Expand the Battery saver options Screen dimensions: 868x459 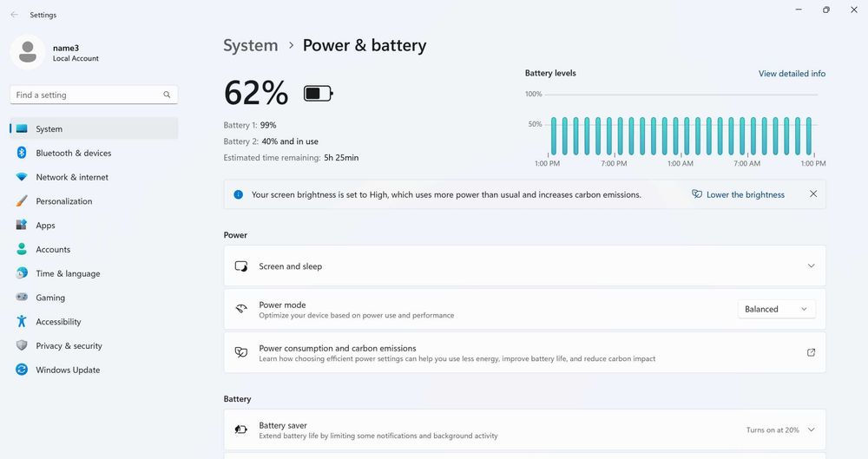(x=811, y=429)
